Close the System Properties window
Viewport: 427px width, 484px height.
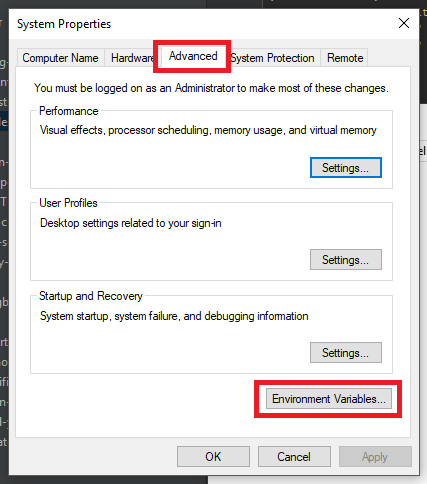tap(404, 23)
